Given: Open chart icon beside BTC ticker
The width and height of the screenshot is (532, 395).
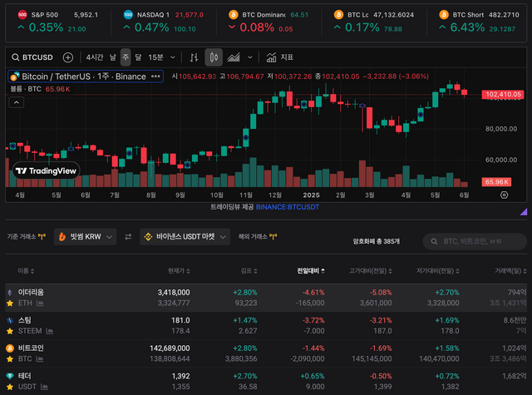Looking at the screenshot, I should click(40, 359).
